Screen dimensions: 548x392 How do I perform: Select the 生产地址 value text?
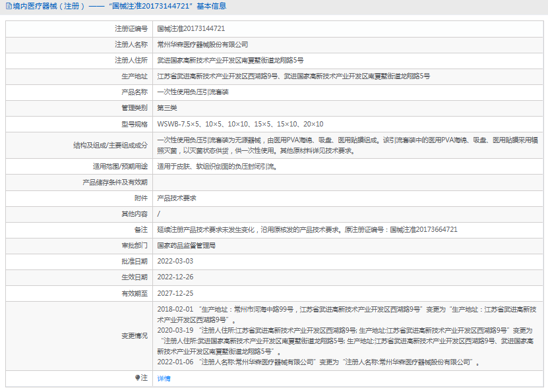[293, 76]
